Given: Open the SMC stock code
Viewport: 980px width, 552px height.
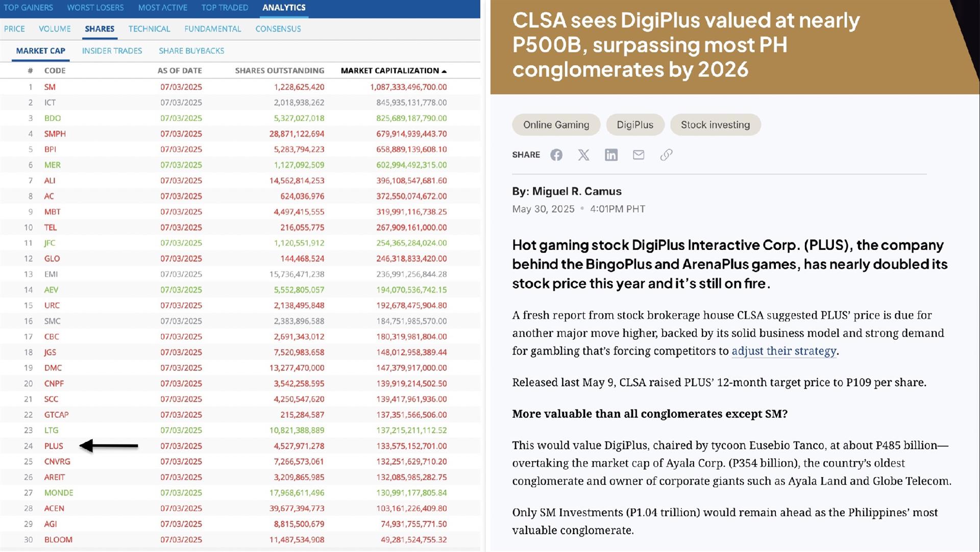Looking at the screenshot, I should click(52, 321).
